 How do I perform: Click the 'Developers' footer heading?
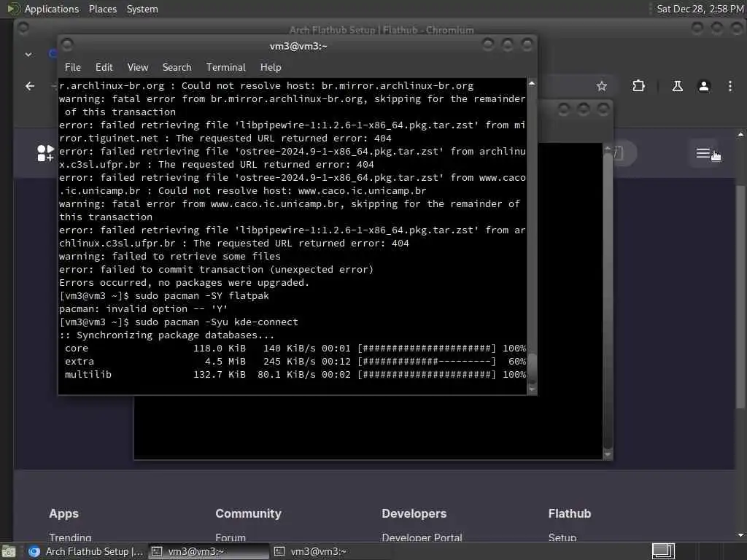(414, 514)
